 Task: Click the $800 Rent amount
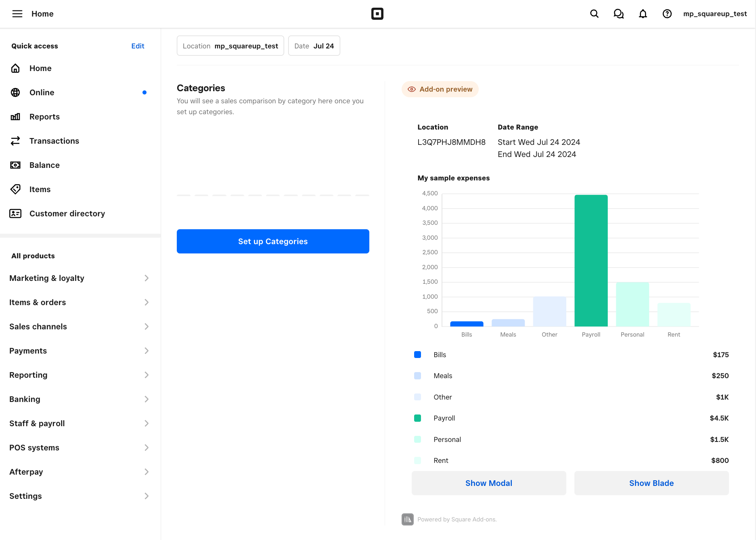pyautogui.click(x=720, y=460)
